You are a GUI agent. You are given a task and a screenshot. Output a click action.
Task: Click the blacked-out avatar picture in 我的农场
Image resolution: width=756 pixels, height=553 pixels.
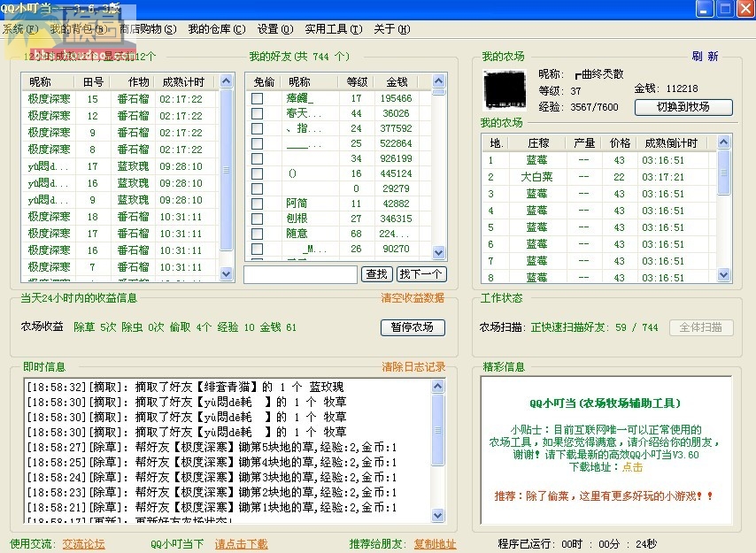coord(505,90)
